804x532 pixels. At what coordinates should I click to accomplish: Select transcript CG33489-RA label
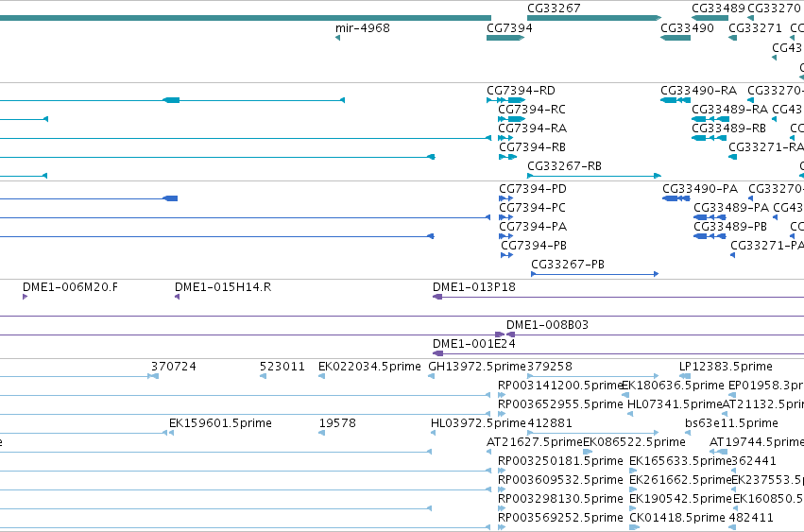click(x=729, y=110)
